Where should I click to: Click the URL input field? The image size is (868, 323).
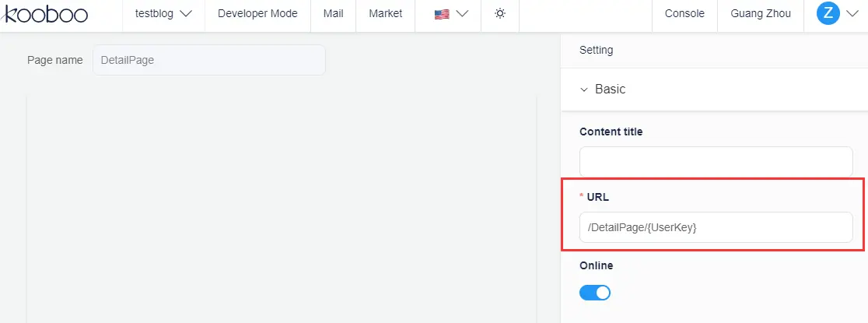click(x=716, y=227)
